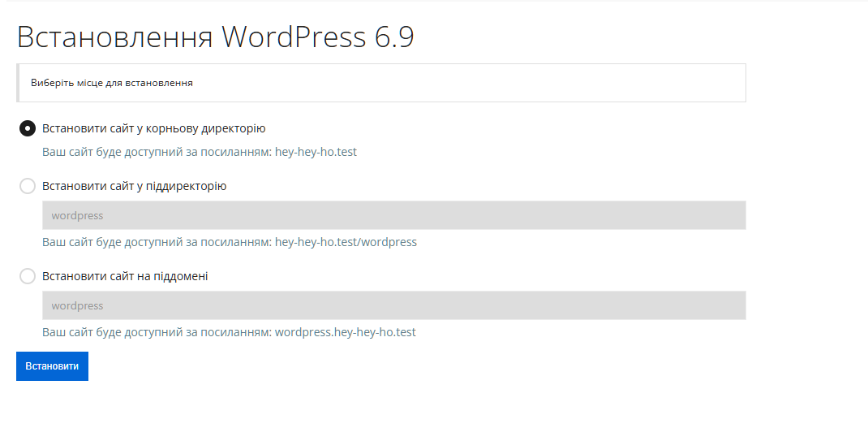Select root directory installation radio button
Image resolution: width=868 pixels, height=428 pixels.
point(28,128)
